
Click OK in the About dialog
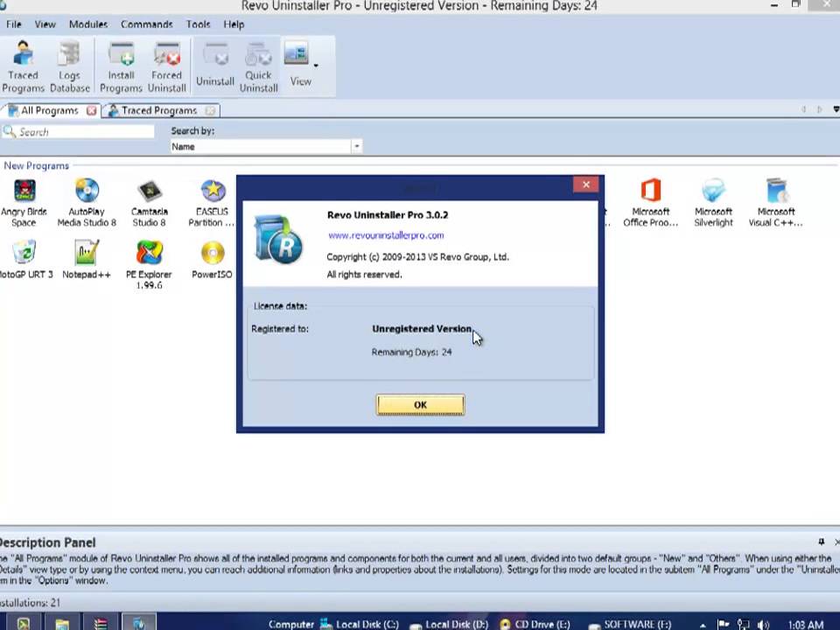(x=421, y=405)
